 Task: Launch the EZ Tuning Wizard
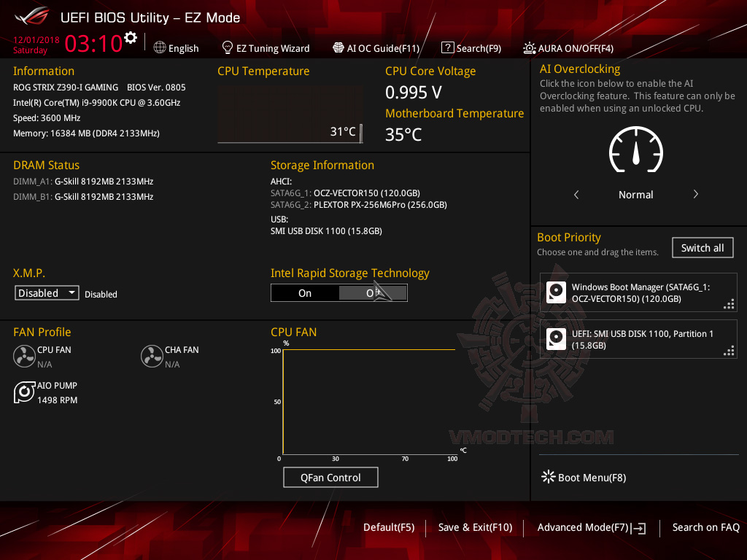pyautogui.click(x=266, y=47)
